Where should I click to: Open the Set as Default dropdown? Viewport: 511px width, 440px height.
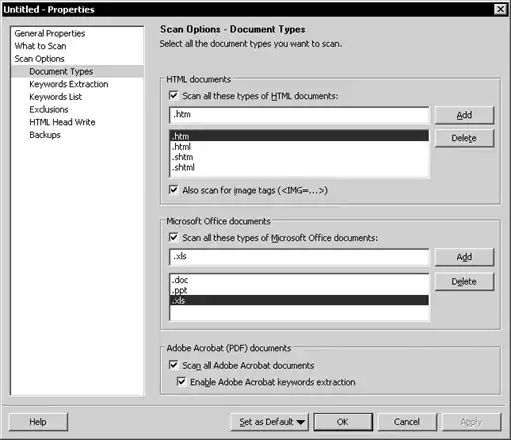[x=269, y=422]
